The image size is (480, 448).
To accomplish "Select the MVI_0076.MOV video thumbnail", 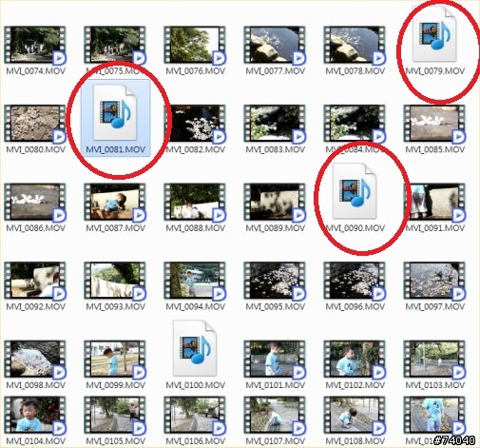I will pyautogui.click(x=195, y=45).
